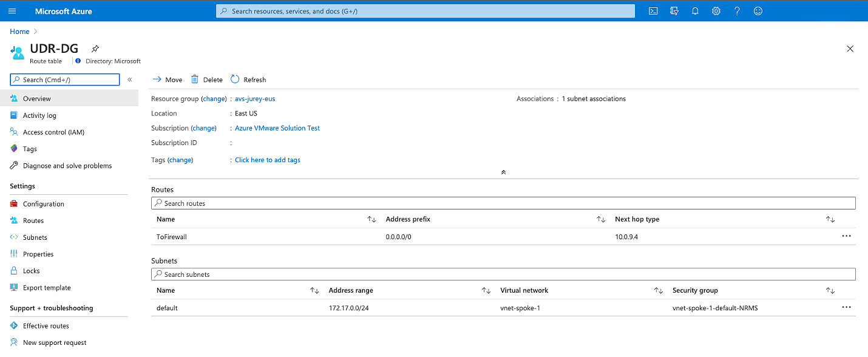Open the avs-jurey-eus resource group link

255,99
